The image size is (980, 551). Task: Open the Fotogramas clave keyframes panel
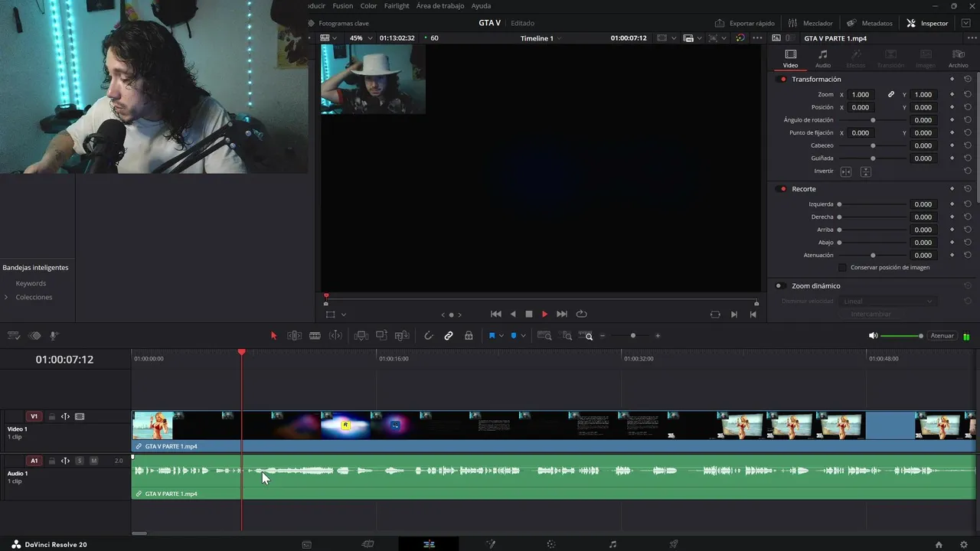point(338,23)
